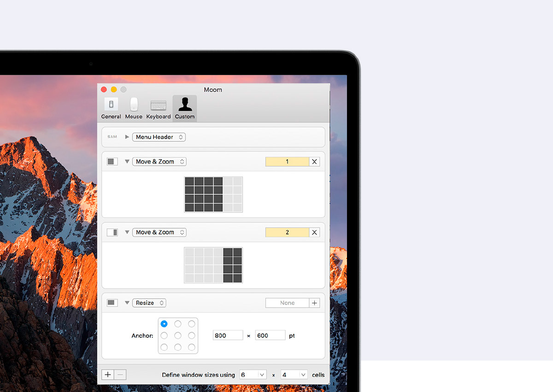The width and height of the screenshot is (553, 392).
Task: Click the 'Moom' window title
Action: [x=213, y=90]
